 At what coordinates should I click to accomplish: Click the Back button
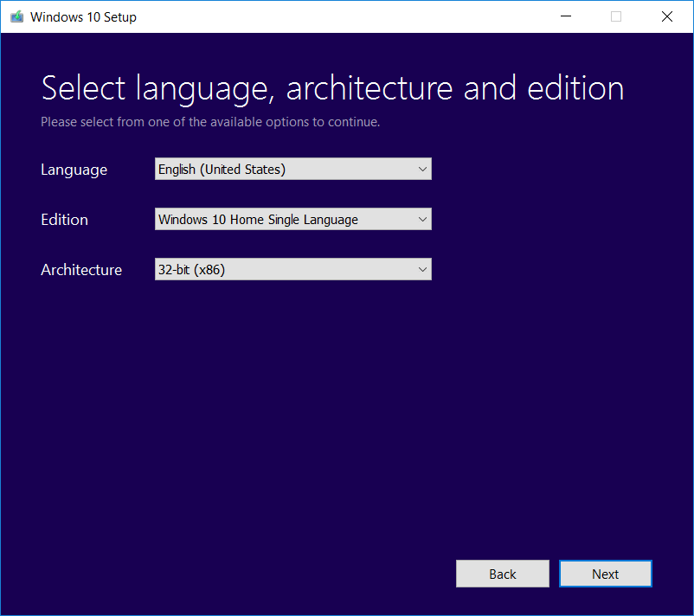(x=503, y=574)
